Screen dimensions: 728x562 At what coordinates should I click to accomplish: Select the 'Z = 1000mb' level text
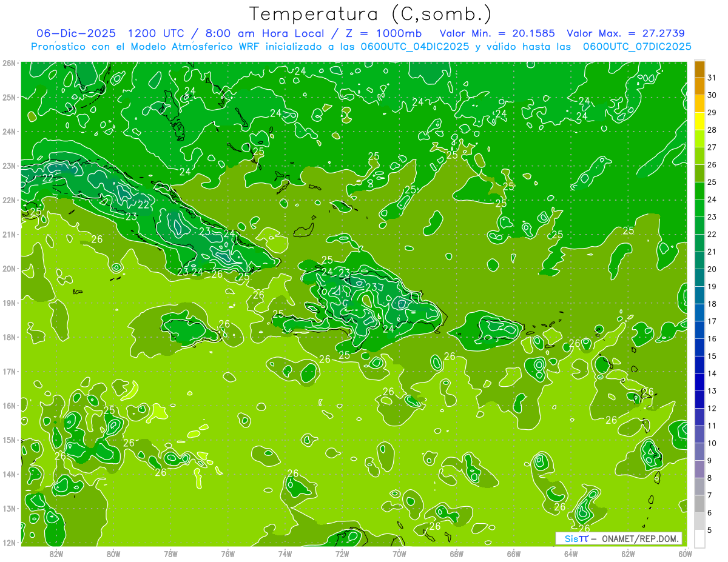click(383, 33)
